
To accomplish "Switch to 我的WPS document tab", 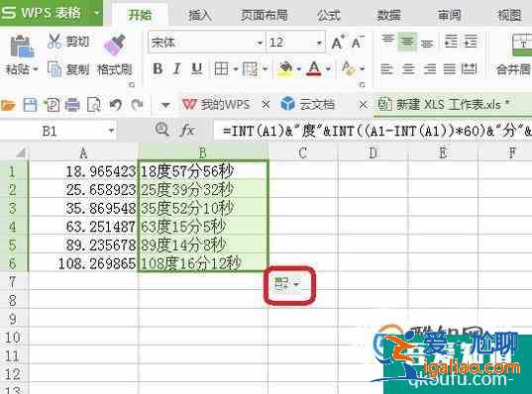I will click(216, 105).
